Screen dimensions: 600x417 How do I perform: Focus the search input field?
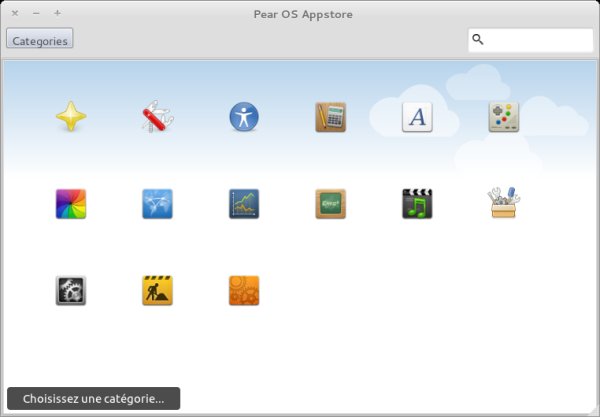(531, 40)
